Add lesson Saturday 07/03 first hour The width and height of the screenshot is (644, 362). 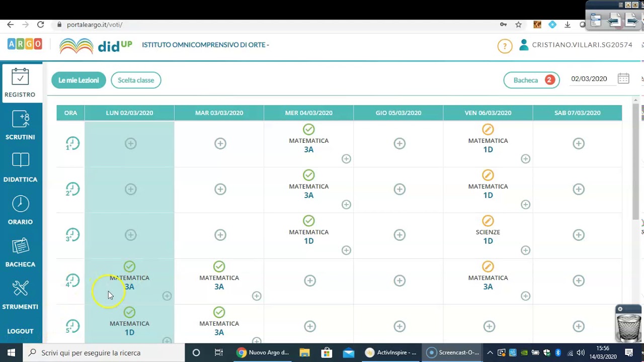(x=579, y=144)
